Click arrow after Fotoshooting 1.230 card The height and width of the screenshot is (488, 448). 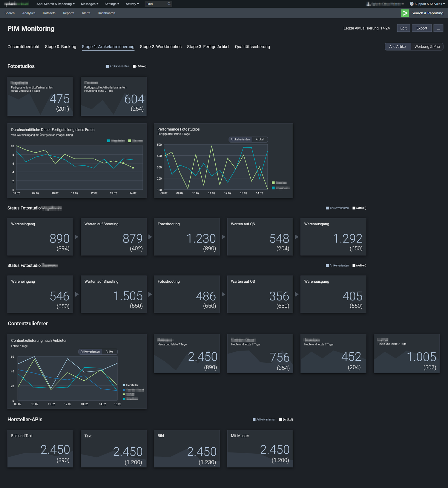click(x=223, y=237)
